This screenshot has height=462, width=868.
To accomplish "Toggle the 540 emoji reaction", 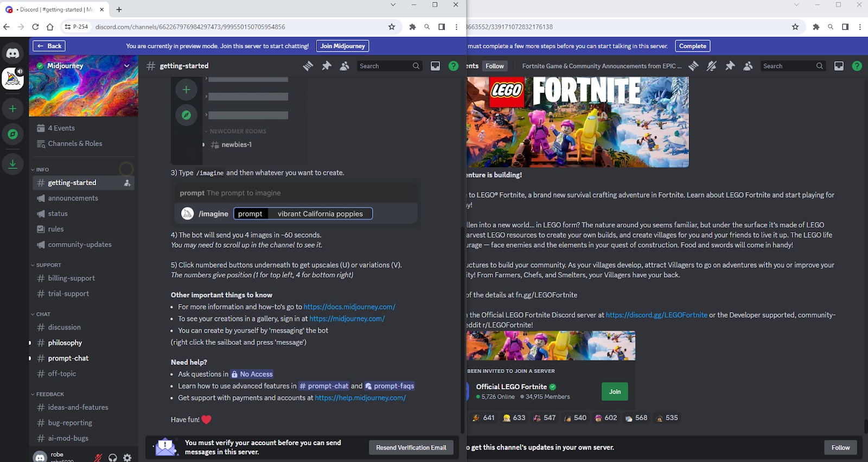I will pyautogui.click(x=575, y=418).
